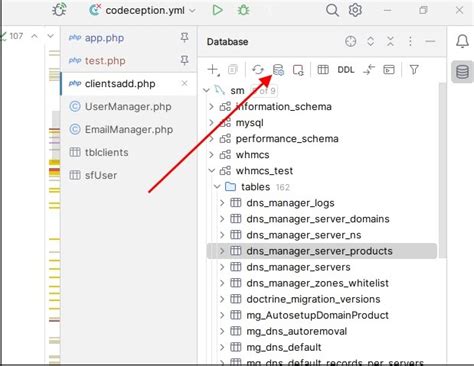
Task: Click the DDL button
Action: (346, 70)
